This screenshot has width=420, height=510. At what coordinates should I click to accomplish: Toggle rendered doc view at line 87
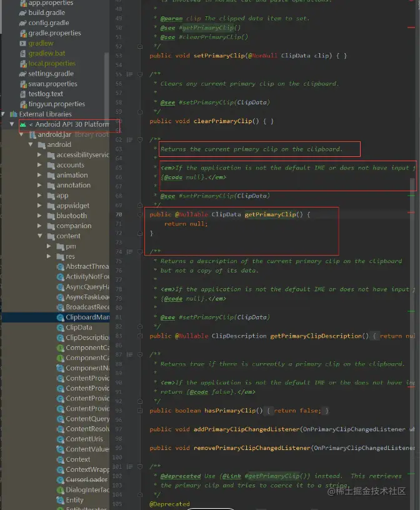click(129, 354)
